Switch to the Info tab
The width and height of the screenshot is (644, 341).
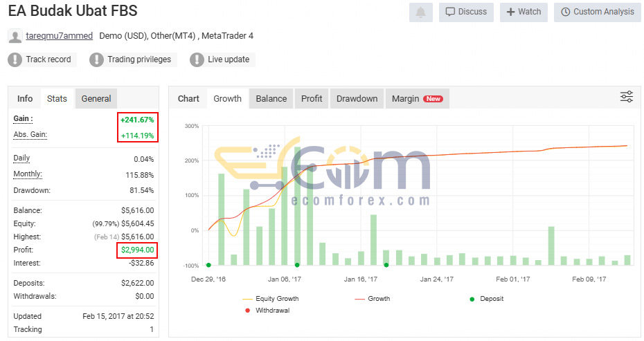pos(25,98)
